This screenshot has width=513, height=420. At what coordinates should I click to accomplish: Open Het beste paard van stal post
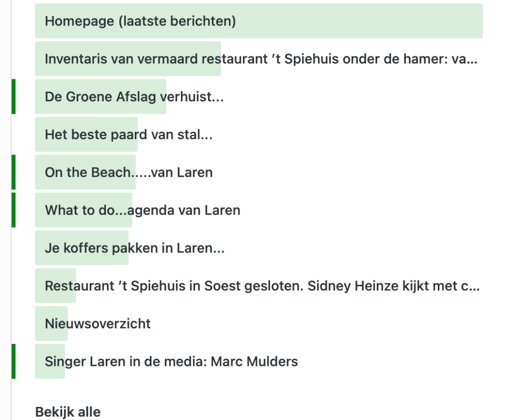[128, 135]
